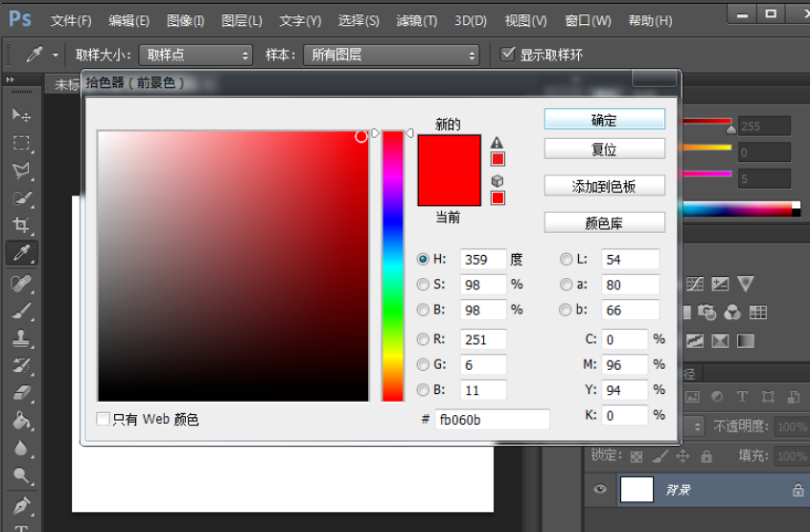Select the R red radio button
Image resolution: width=810 pixels, height=532 pixels.
pyautogui.click(x=423, y=339)
